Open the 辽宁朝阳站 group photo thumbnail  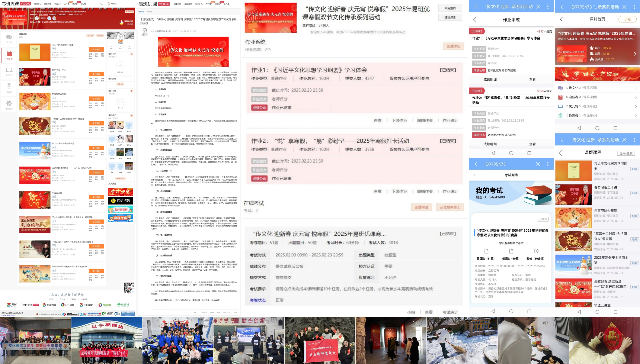(x=107, y=340)
